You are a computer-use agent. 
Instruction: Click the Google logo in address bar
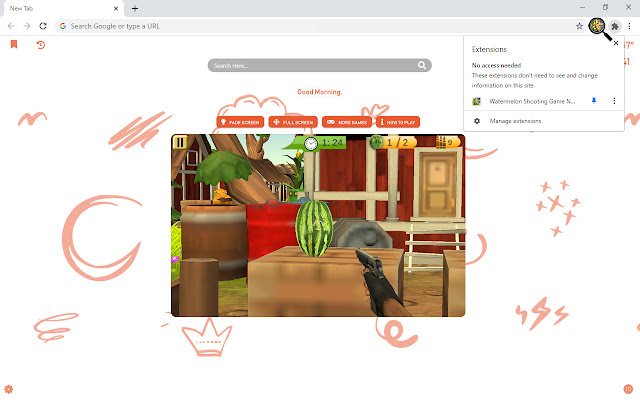[63, 26]
